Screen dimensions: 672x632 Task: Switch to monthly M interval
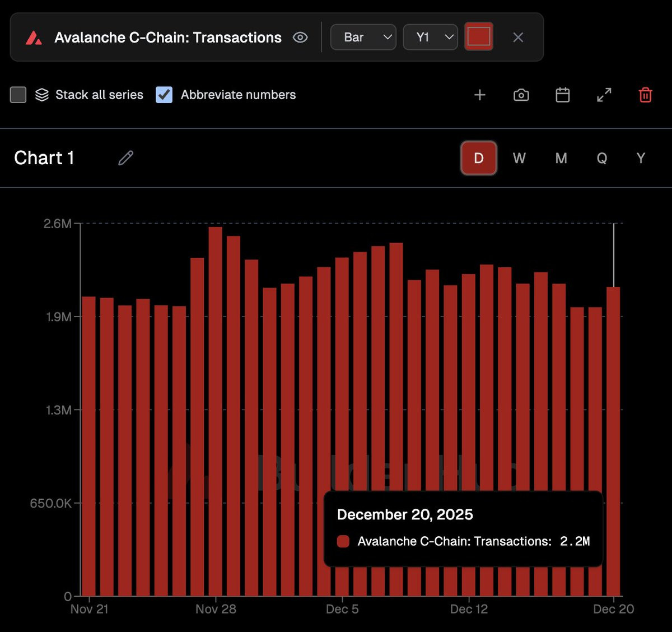coord(561,158)
